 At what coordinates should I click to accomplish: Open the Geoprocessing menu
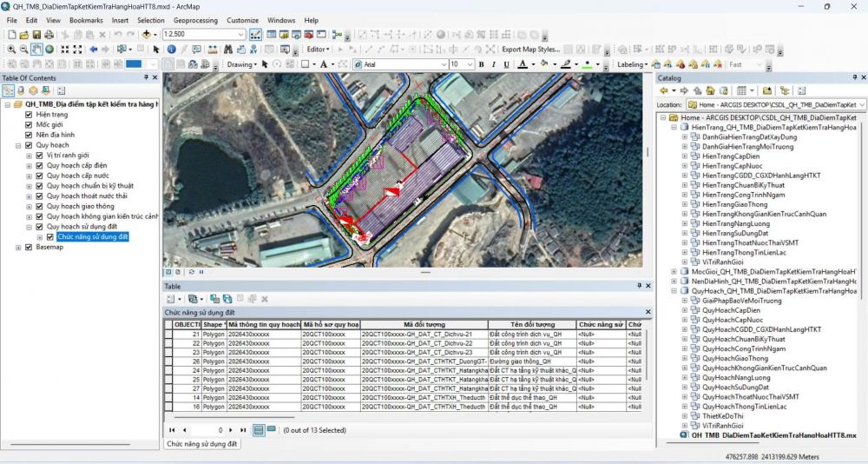click(x=195, y=20)
